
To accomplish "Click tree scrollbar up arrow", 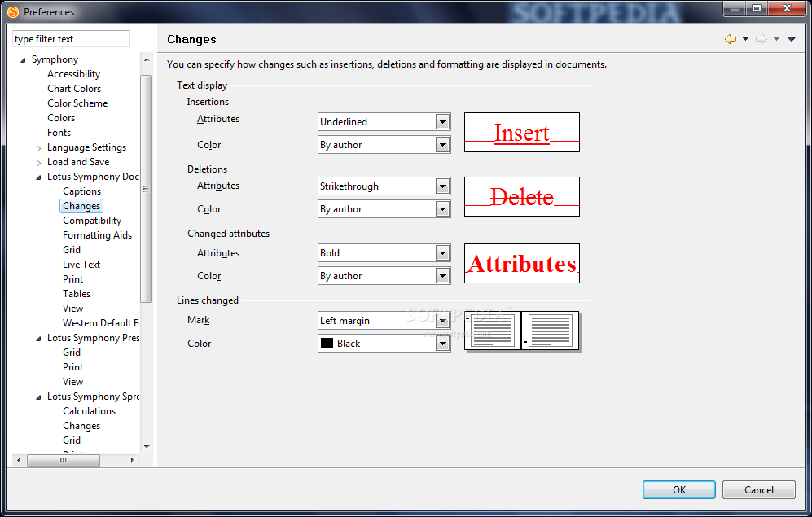I will (147, 59).
